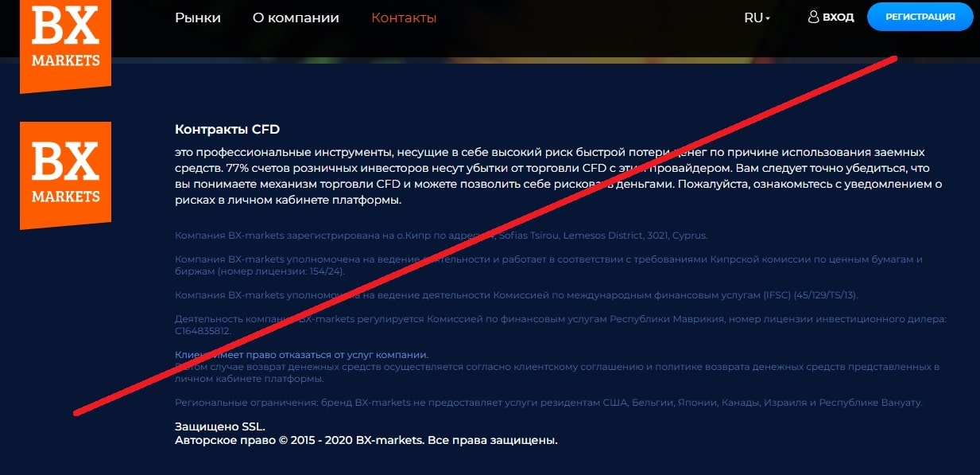Click the 2015 - 2020 copyright notice
980x475 pixels.
click(366, 440)
